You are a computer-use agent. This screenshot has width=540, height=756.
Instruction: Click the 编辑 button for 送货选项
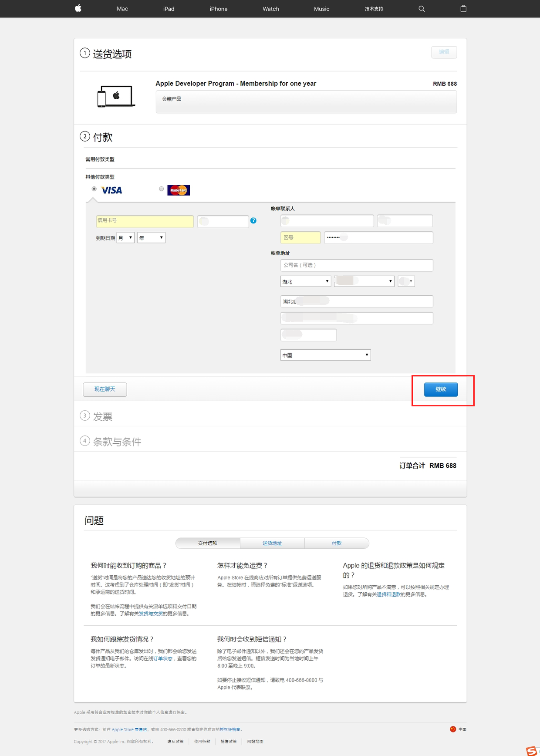pos(444,52)
